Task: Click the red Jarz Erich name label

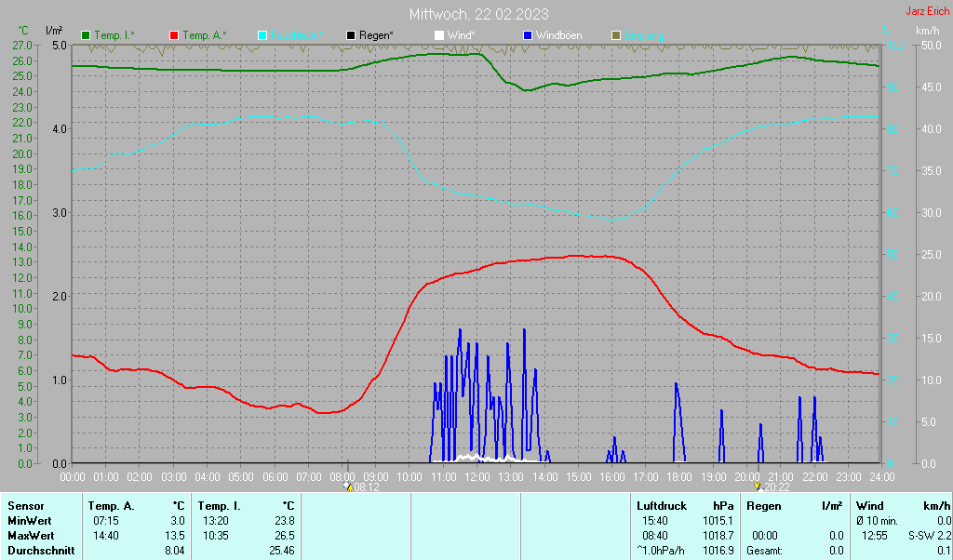Action: click(928, 11)
